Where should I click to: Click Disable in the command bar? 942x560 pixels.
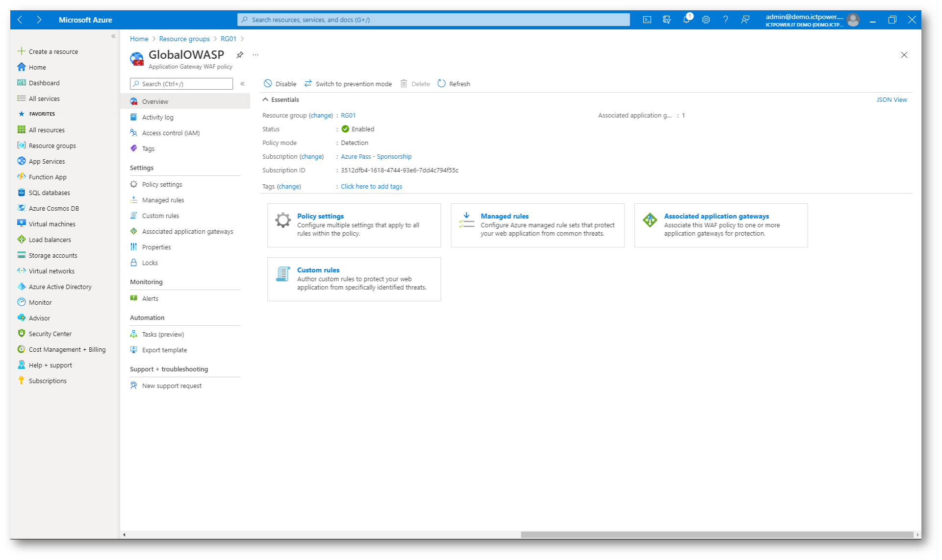(x=280, y=84)
